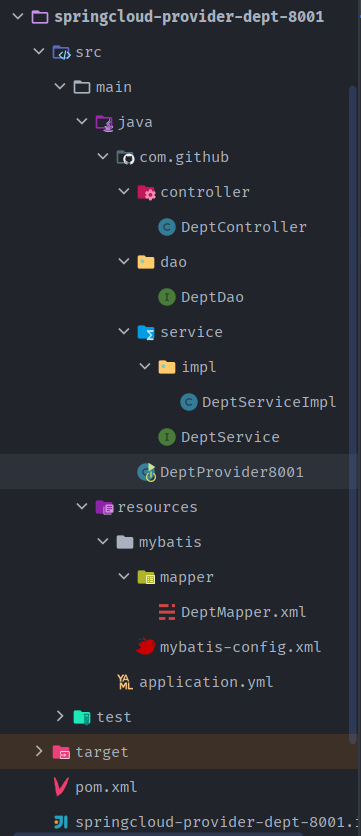The width and height of the screenshot is (361, 836).
Task: Expand the target folder
Action: (x=38, y=751)
